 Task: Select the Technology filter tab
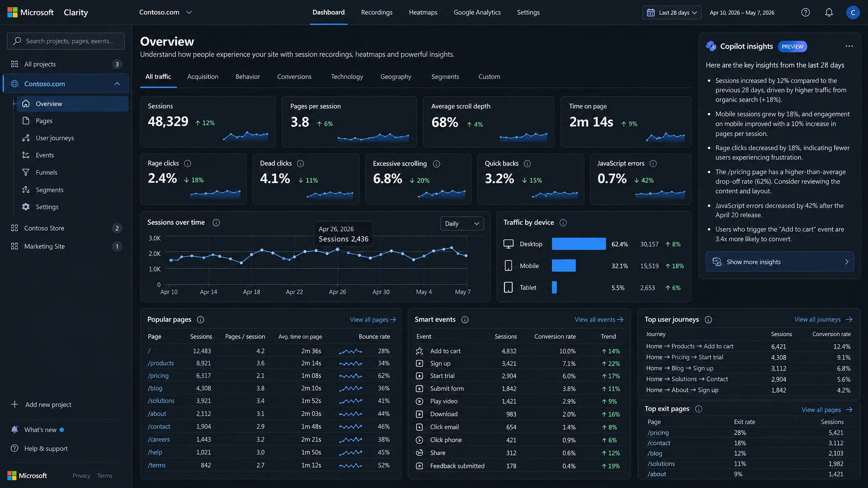347,77
